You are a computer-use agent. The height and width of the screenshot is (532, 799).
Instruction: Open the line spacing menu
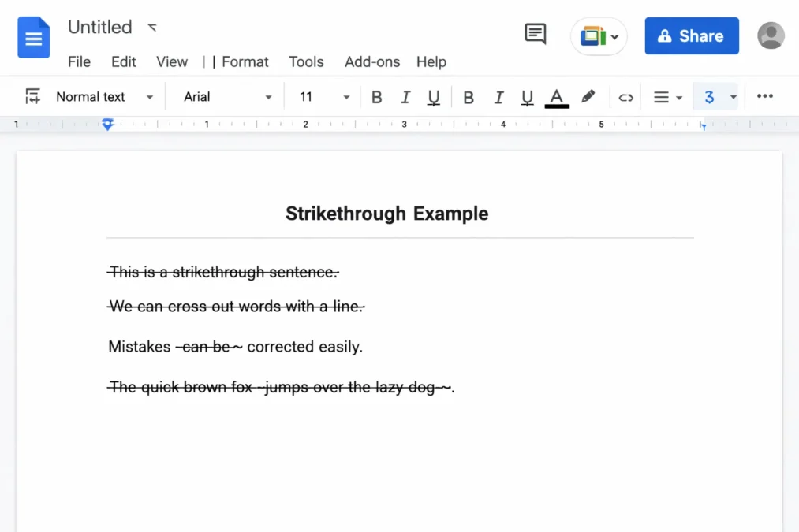point(667,96)
